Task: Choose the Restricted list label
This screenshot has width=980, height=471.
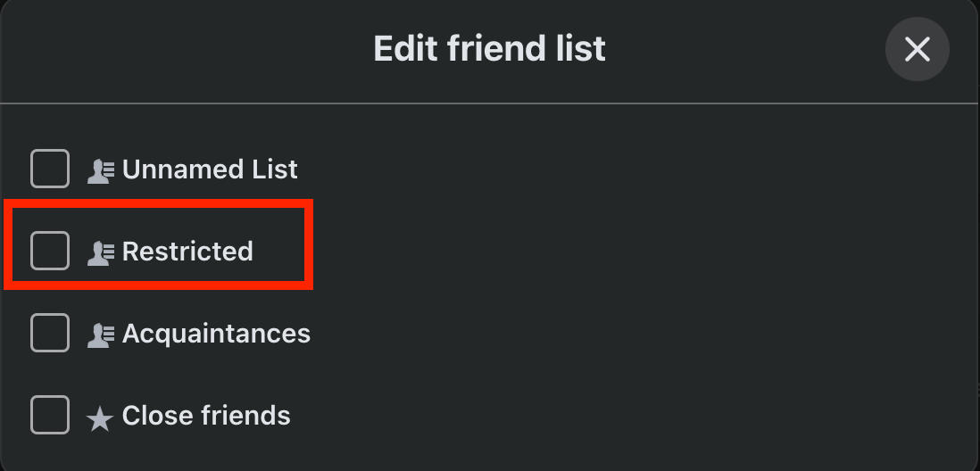Action: pyautogui.click(x=187, y=252)
